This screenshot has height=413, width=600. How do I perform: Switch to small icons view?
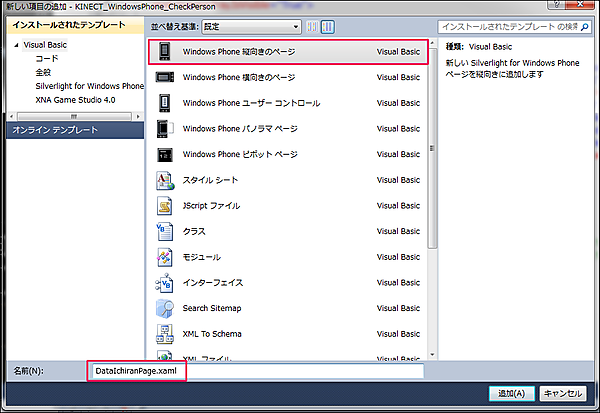pyautogui.click(x=312, y=27)
